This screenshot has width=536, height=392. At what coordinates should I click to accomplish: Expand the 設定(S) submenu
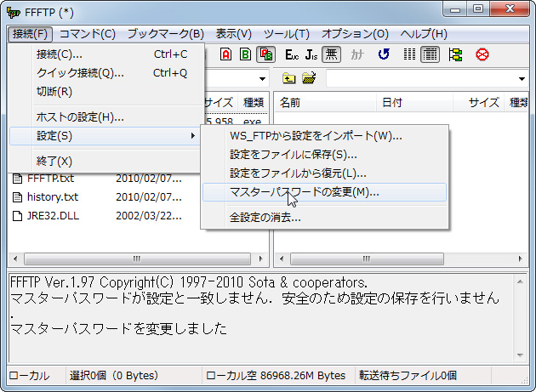click(x=105, y=136)
